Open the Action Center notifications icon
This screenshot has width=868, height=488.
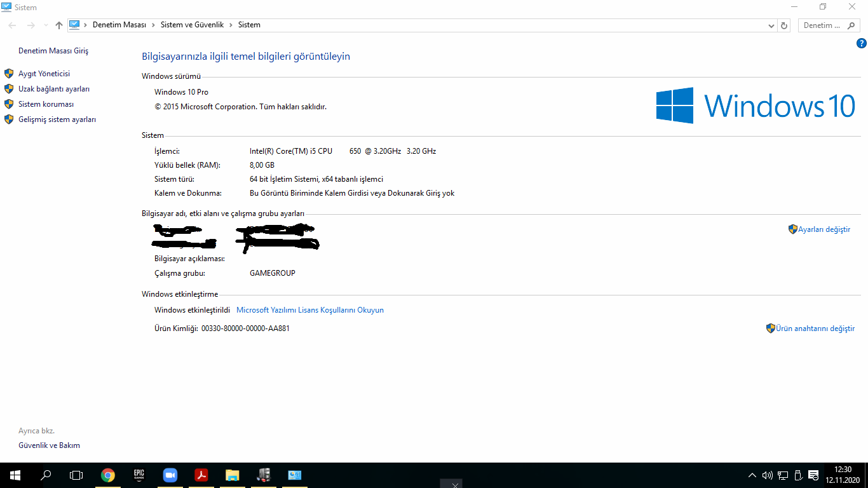(813, 475)
